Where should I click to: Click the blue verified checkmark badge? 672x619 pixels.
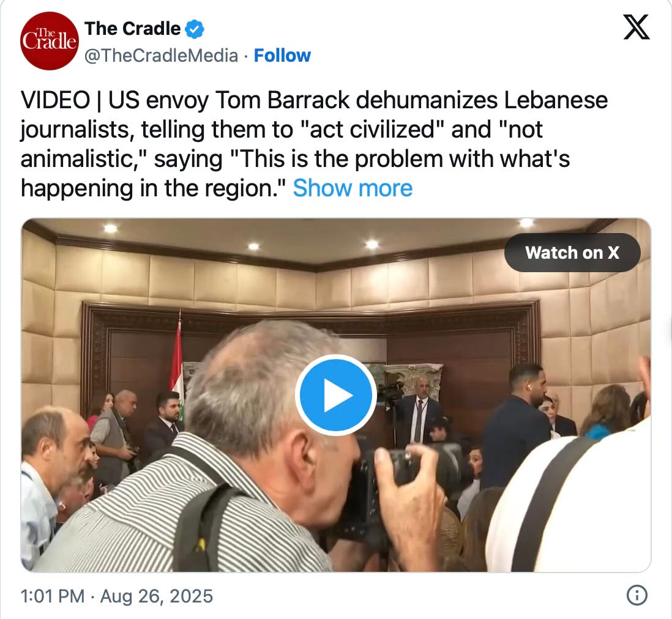pos(195,29)
